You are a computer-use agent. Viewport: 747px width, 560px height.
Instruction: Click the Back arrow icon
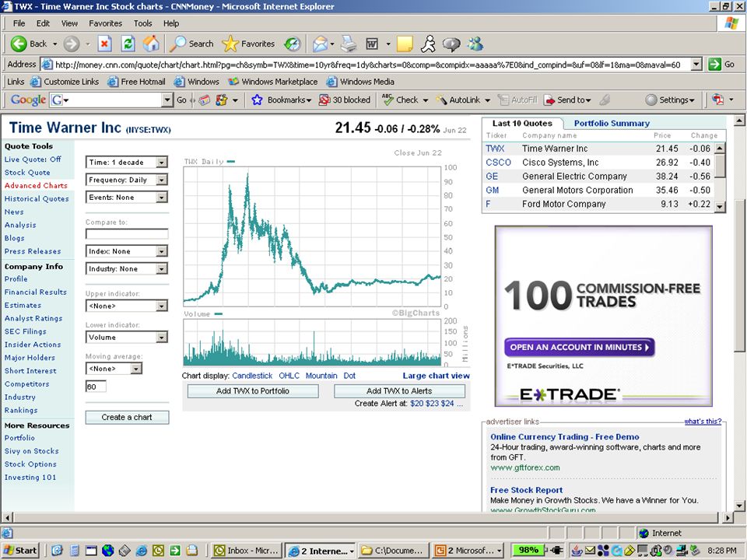click(19, 44)
